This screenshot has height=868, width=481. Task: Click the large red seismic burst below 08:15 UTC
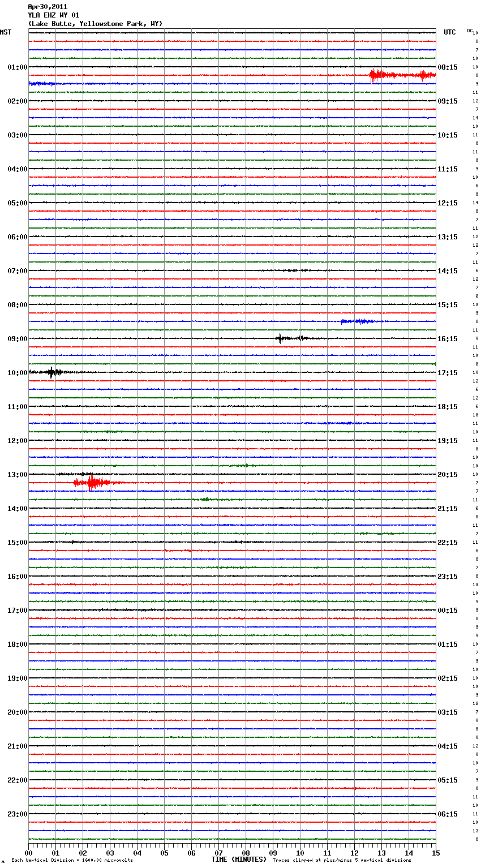402,75
